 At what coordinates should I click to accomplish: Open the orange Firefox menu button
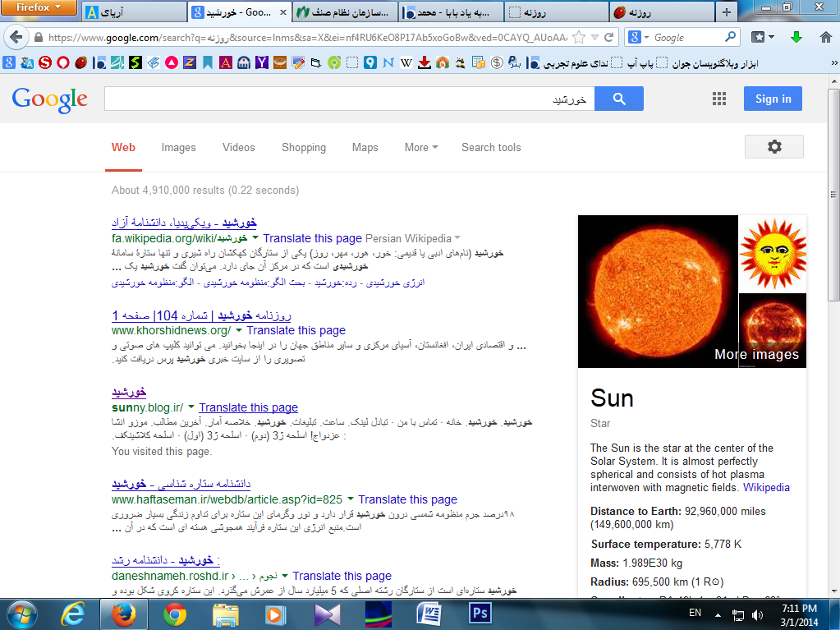click(x=39, y=8)
